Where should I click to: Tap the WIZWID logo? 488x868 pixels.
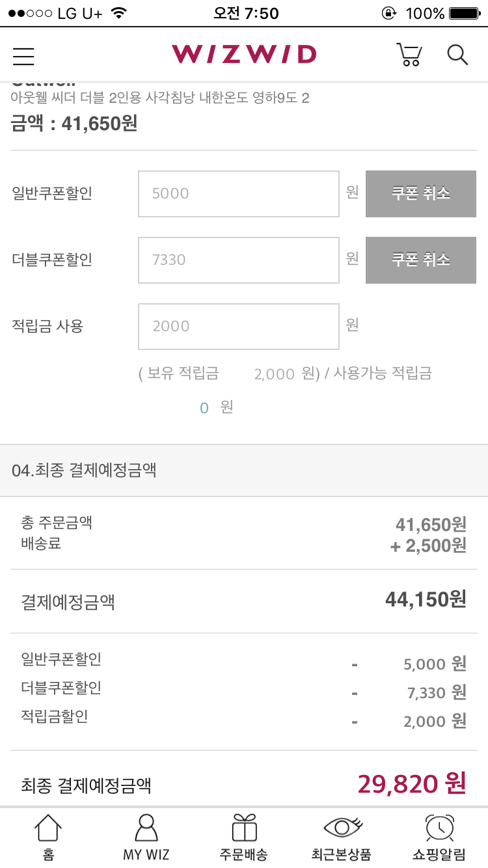244,55
